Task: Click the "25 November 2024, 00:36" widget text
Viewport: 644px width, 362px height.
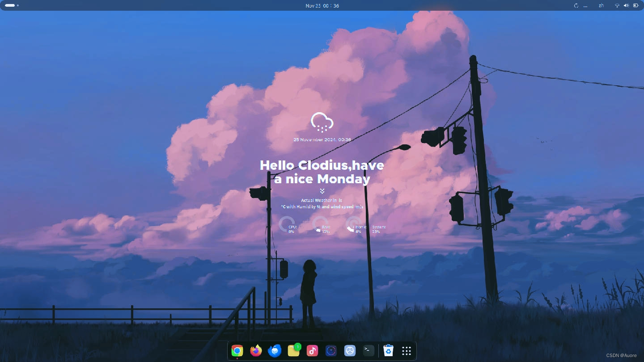Action: pos(322,139)
